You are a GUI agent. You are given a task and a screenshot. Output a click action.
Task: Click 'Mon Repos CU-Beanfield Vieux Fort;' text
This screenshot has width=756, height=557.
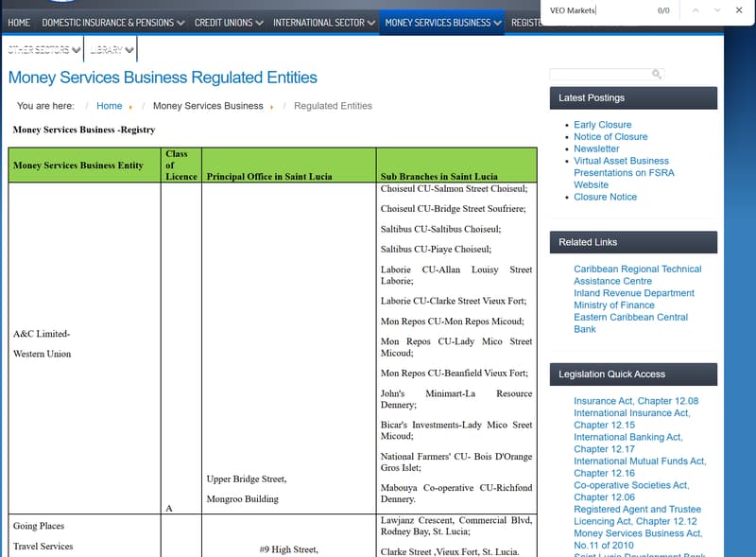455,374
